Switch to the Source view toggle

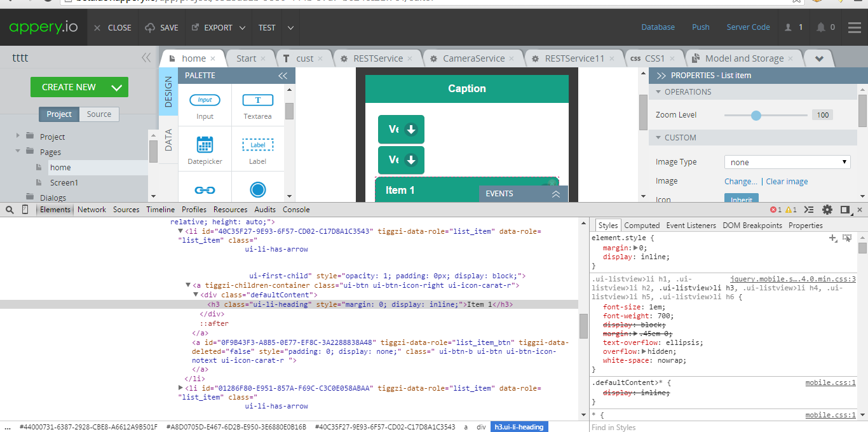pos(99,114)
